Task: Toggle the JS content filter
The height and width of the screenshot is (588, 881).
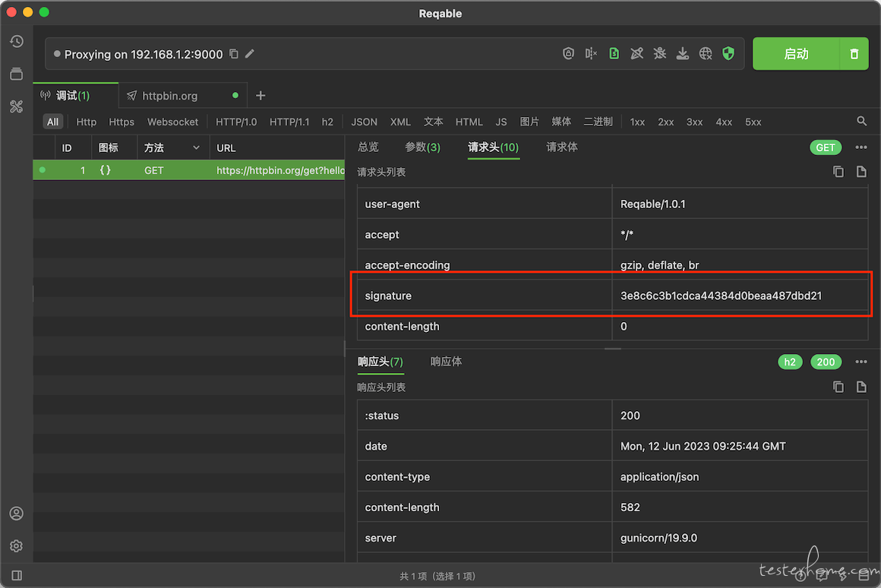Action: (x=501, y=122)
